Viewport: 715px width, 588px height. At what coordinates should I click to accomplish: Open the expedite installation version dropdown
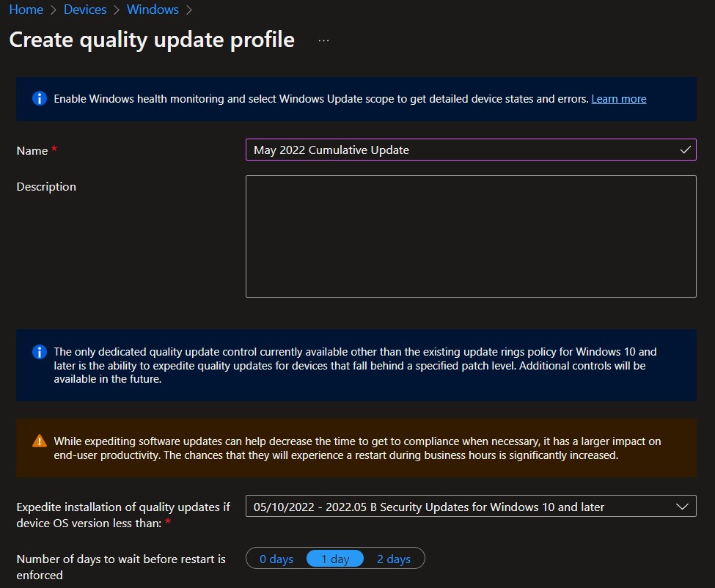471,507
